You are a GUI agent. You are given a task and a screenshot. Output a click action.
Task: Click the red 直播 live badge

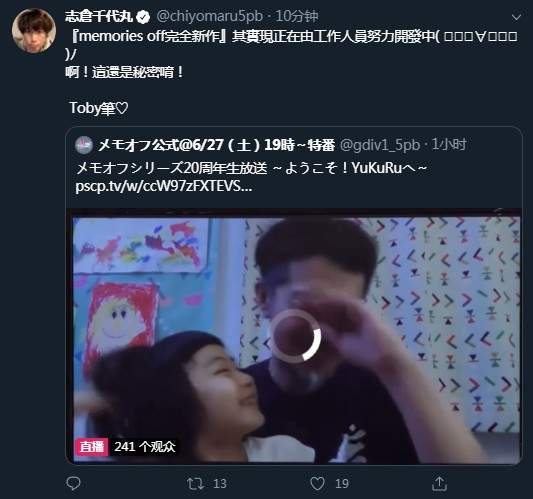click(x=91, y=447)
